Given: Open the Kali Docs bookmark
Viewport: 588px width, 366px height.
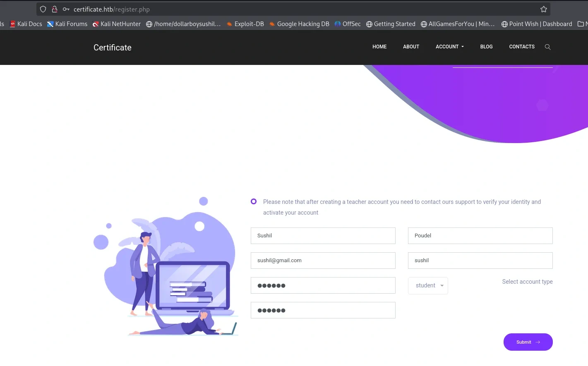Looking at the screenshot, I should [26, 24].
